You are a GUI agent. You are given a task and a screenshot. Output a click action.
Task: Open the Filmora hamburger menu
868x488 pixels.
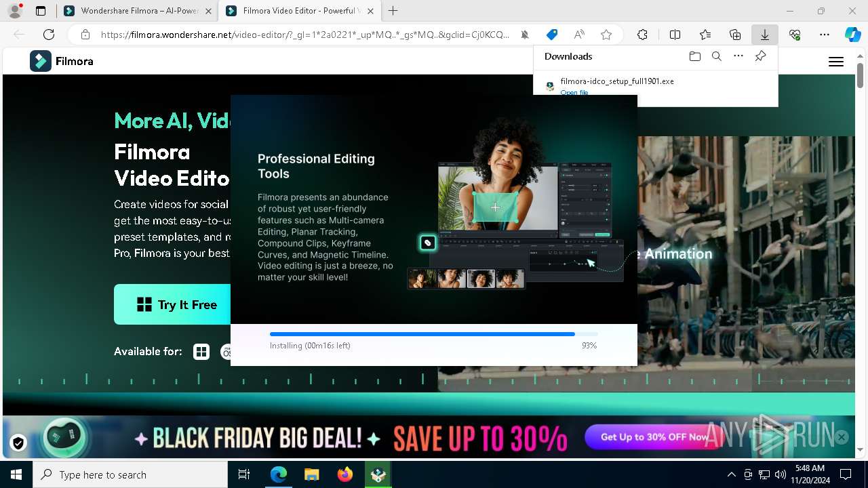tap(836, 62)
